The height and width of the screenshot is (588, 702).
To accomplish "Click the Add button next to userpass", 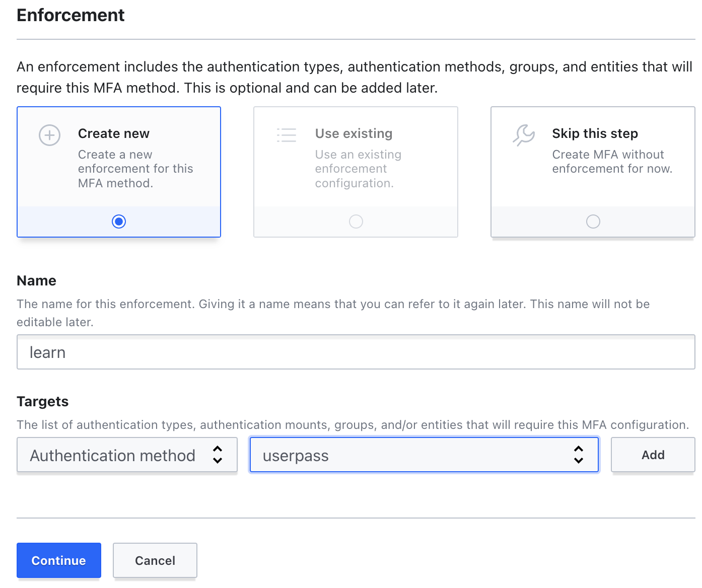I will pos(653,455).
